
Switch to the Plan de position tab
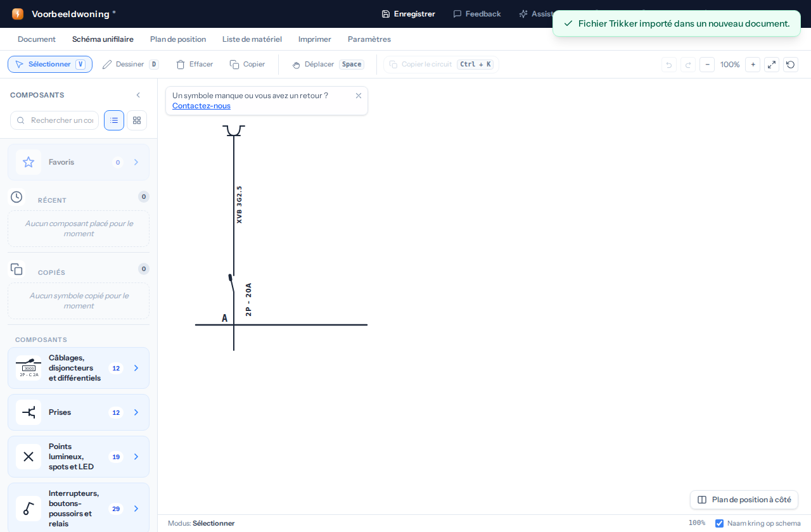[x=178, y=39]
